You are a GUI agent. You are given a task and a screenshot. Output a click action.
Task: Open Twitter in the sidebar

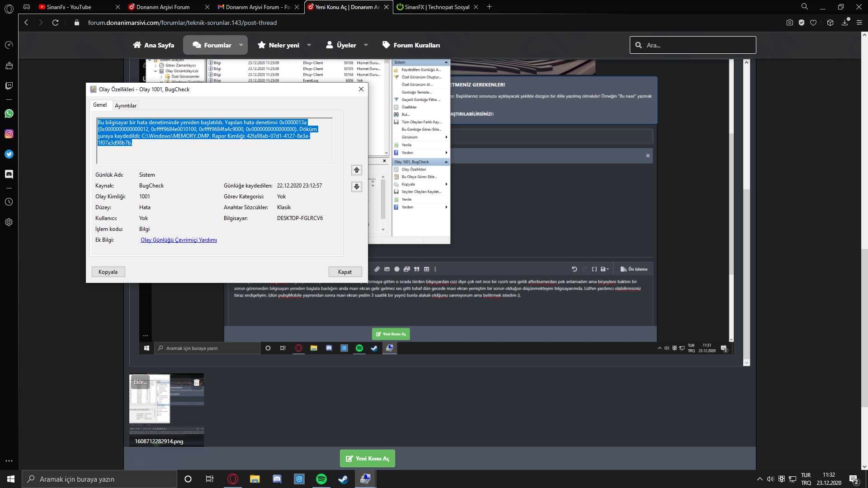point(9,154)
